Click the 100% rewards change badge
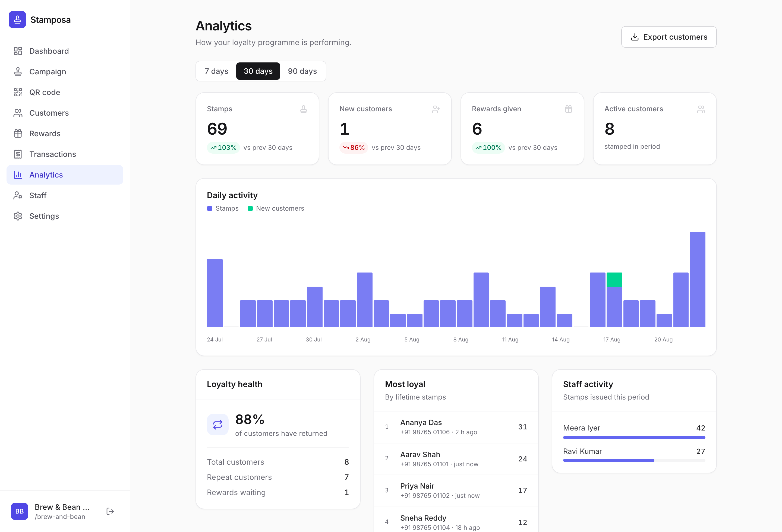Viewport: 782px width, 532px height. (x=488, y=148)
